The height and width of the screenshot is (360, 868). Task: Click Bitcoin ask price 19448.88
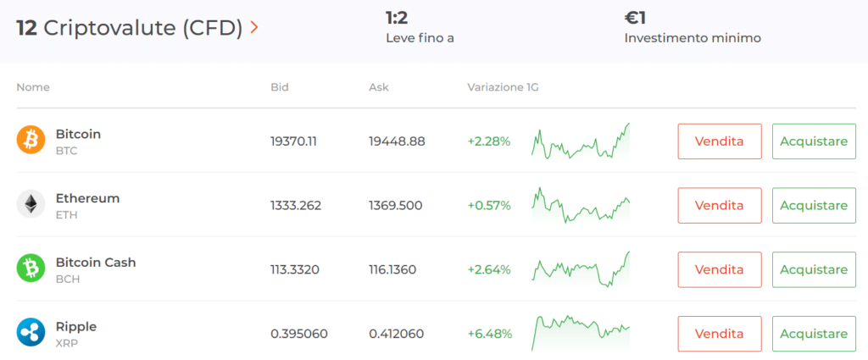pos(397,141)
